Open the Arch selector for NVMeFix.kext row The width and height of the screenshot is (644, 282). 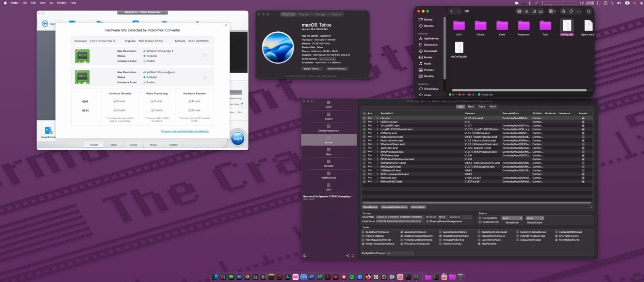tap(372, 133)
